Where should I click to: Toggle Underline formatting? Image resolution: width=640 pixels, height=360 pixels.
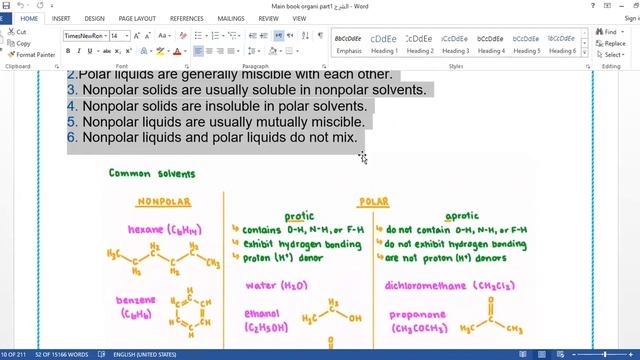89,51
